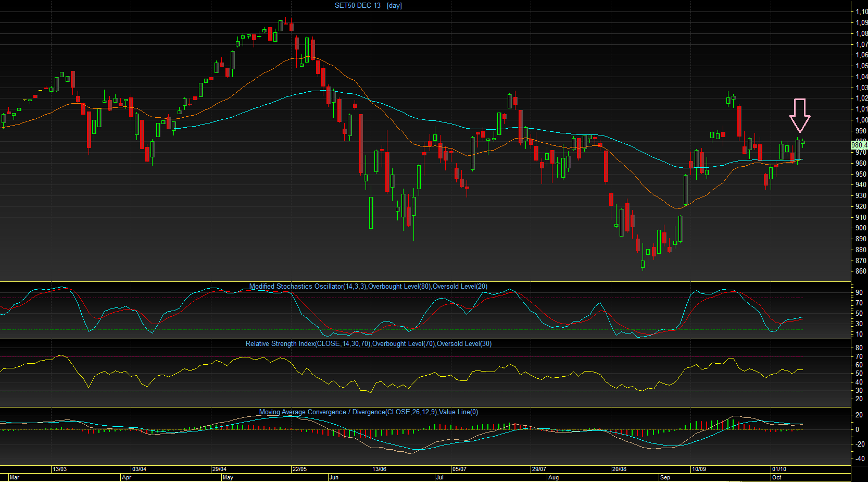Select the 'Mar' month label
This screenshot has height=482, width=868.
pos(15,477)
